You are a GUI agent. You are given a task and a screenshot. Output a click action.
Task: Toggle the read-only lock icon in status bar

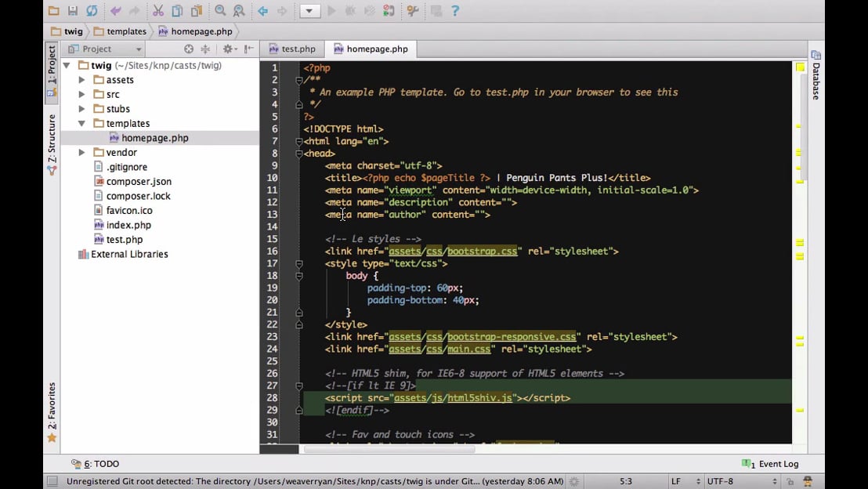(x=790, y=481)
